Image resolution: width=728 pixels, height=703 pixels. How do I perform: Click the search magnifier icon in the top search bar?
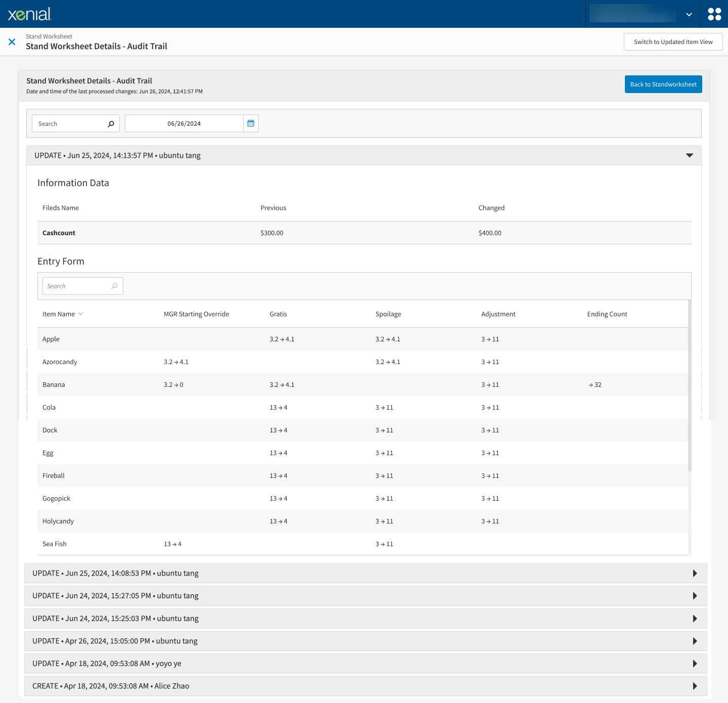click(x=110, y=123)
